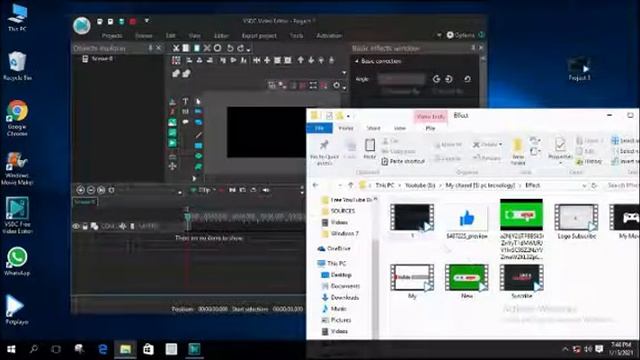Click the move object up arrow icon

pos(300,60)
